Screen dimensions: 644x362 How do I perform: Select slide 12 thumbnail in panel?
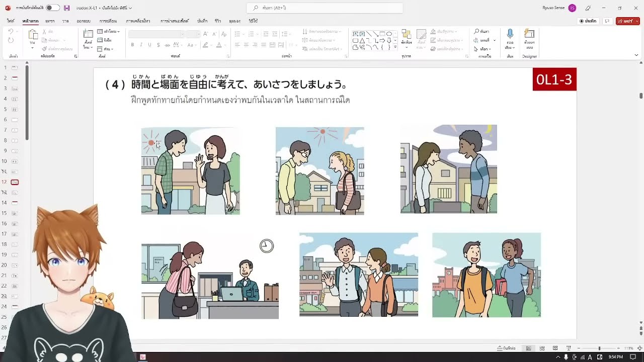pyautogui.click(x=15, y=182)
